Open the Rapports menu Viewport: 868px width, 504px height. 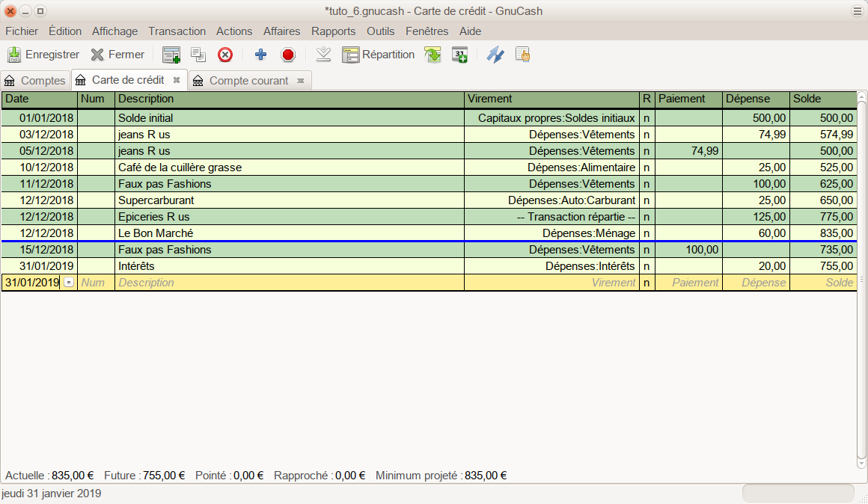tap(333, 31)
